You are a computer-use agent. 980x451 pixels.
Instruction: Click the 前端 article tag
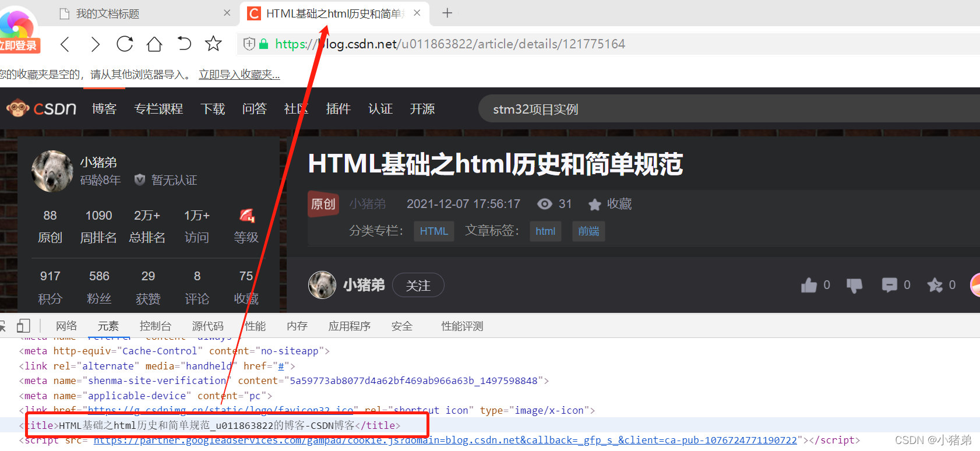point(588,231)
